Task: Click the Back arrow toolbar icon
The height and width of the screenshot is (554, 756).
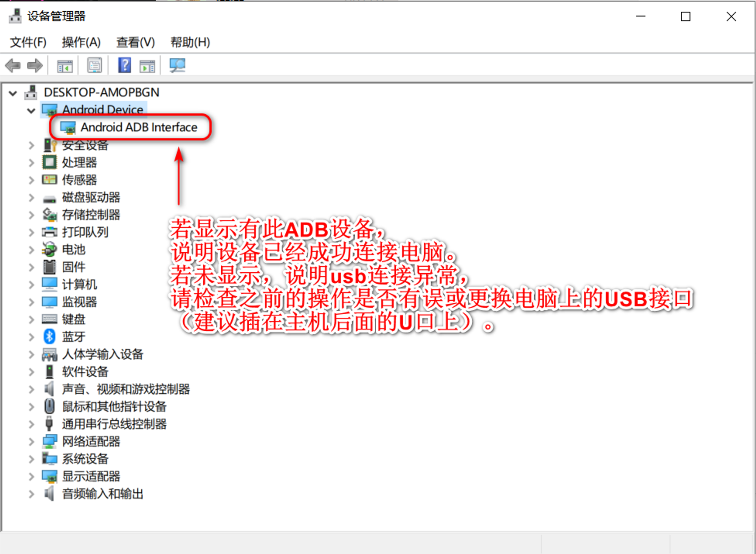Action: 13,66
